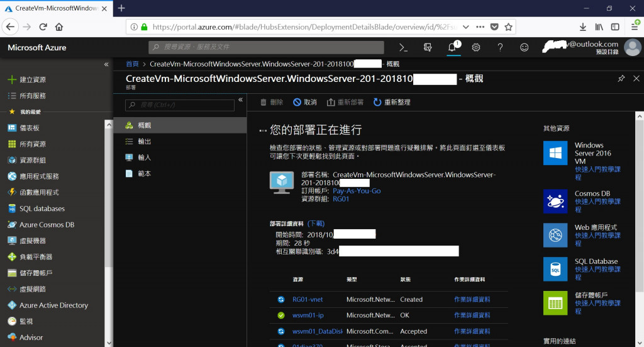Open the wsvm01-ip resource link
This screenshot has width=644, height=347.
coord(308,316)
